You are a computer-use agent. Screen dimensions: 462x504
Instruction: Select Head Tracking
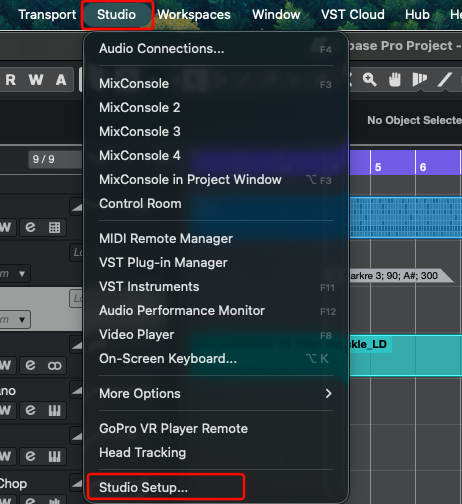point(216,453)
